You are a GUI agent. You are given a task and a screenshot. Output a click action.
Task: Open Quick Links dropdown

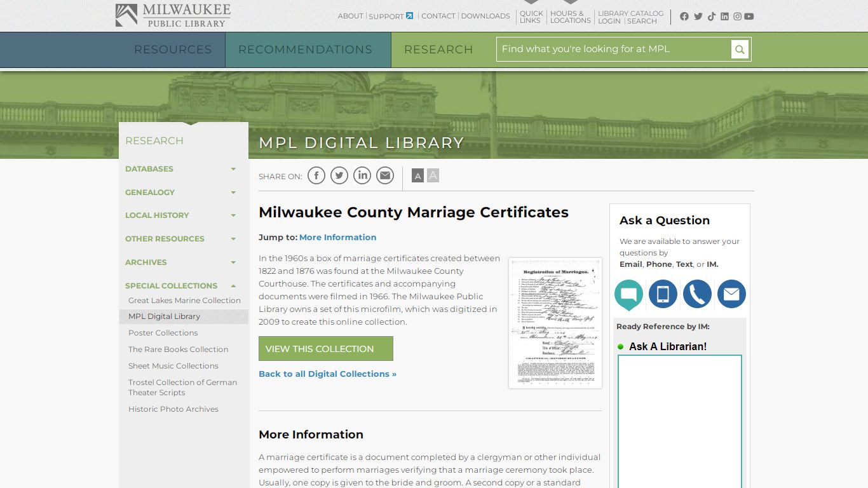(531, 17)
